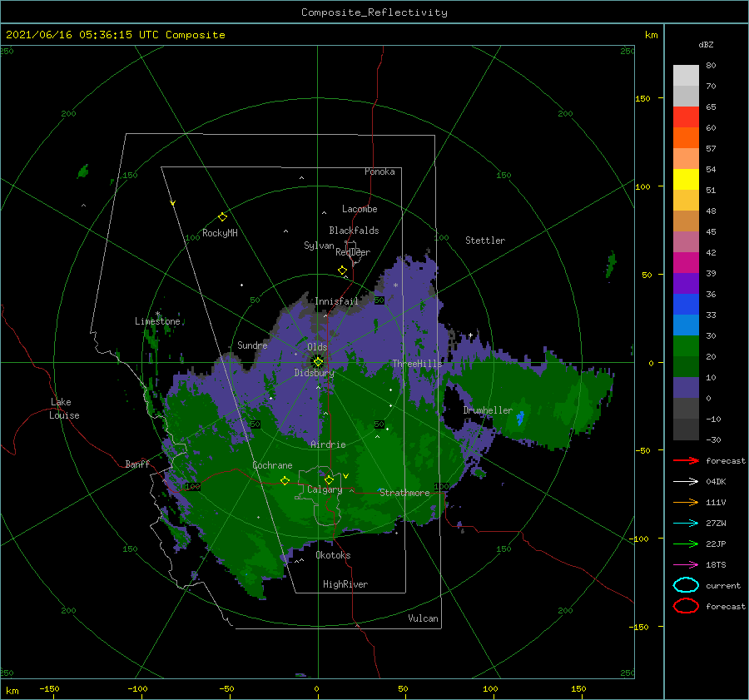
Task: Click the light gray 70-80 dBZ swatch
Action: tap(686, 76)
